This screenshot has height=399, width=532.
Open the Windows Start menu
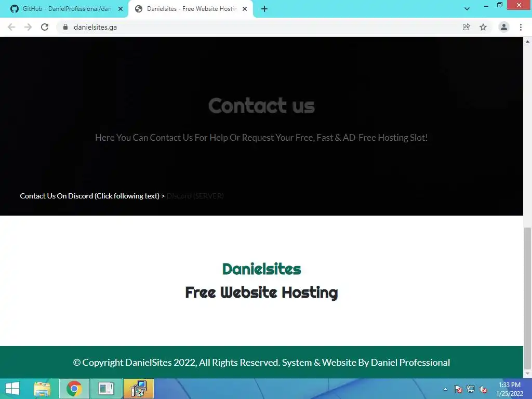click(x=12, y=389)
